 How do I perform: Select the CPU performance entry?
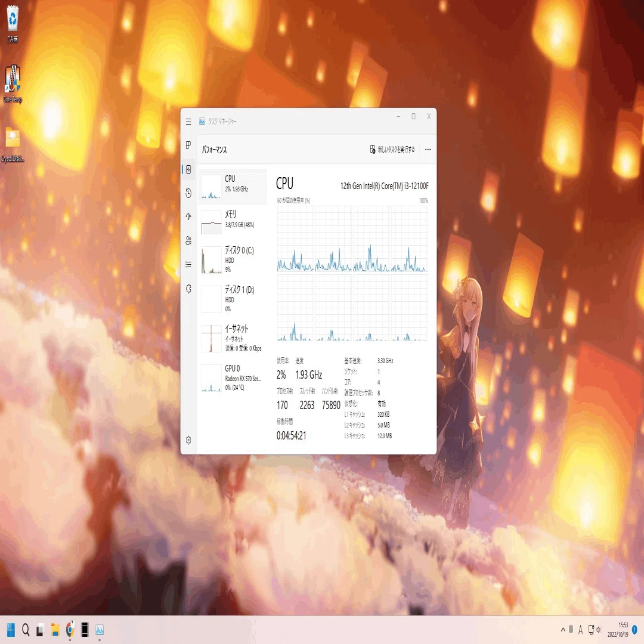pyautogui.click(x=233, y=187)
